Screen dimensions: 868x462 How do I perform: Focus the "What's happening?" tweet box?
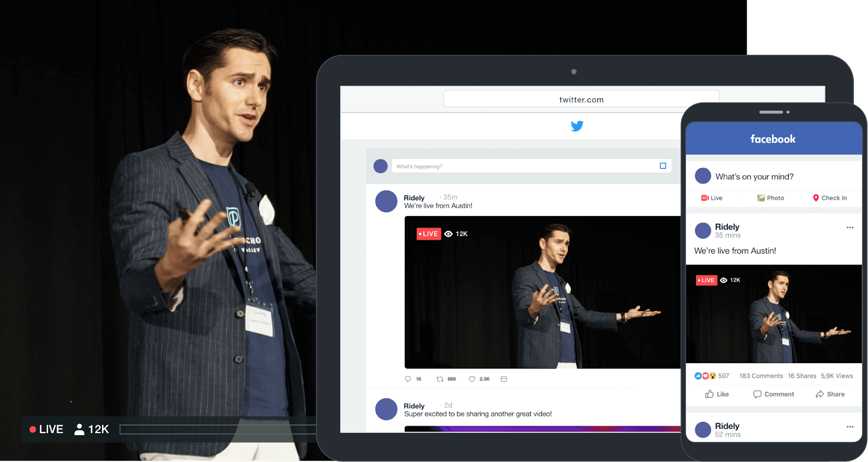click(532, 166)
